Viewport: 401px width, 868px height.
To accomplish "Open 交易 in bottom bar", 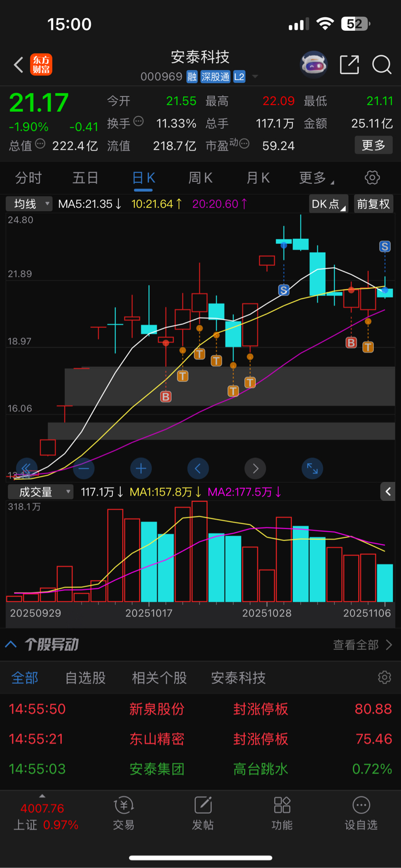I will (124, 814).
